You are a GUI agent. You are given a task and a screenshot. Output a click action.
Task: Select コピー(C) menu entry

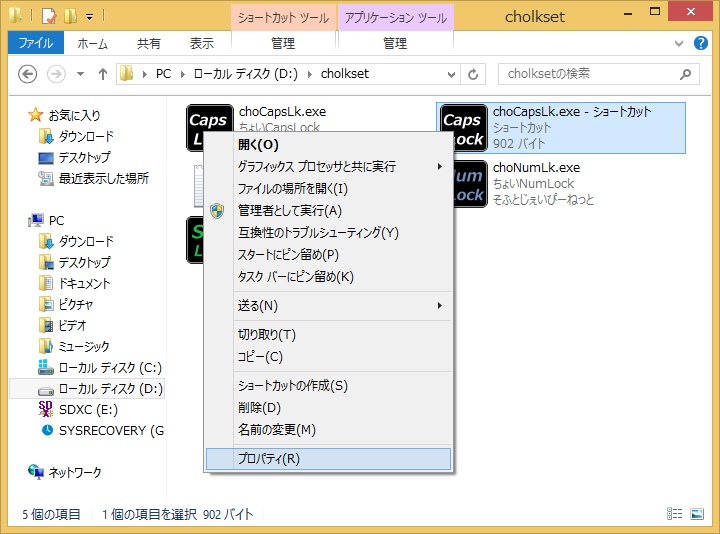pos(328,357)
